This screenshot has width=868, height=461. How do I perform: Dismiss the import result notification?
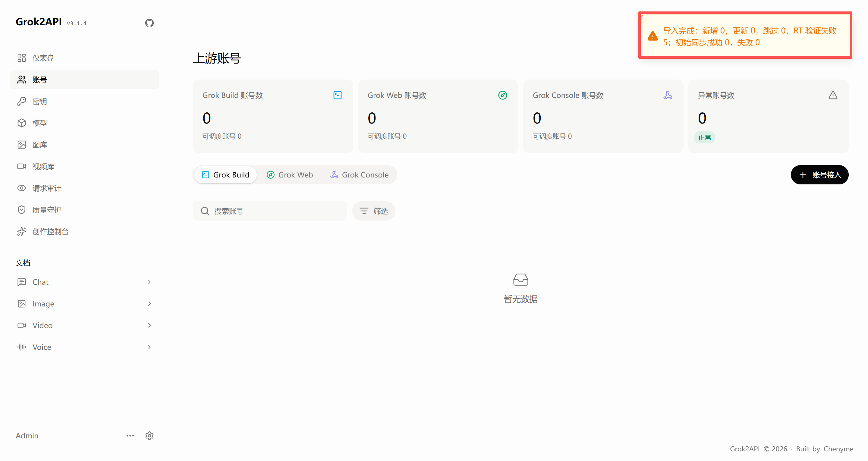point(642,17)
